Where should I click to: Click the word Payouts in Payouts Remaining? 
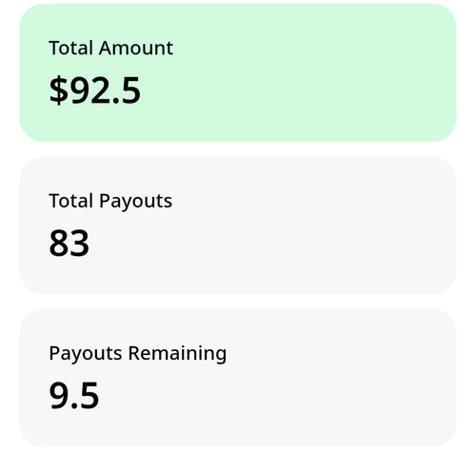tap(86, 354)
